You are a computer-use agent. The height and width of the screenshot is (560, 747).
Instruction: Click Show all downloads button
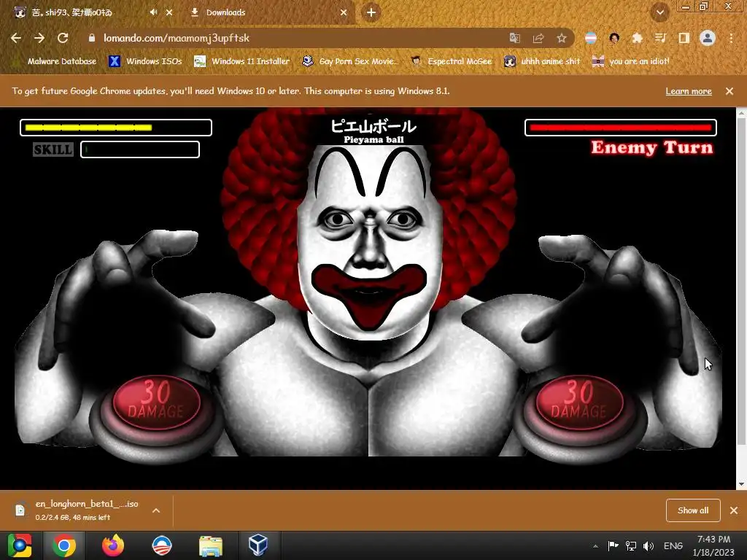point(693,510)
